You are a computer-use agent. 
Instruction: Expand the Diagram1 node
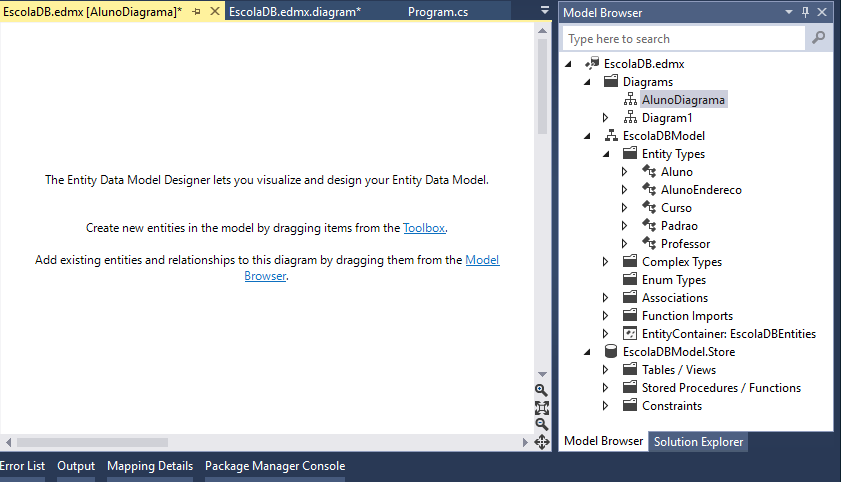tap(606, 117)
